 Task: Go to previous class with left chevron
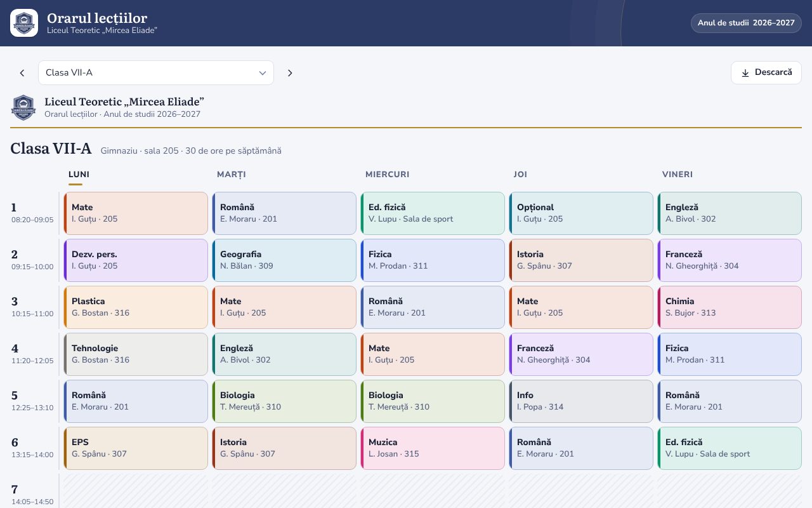pos(22,73)
